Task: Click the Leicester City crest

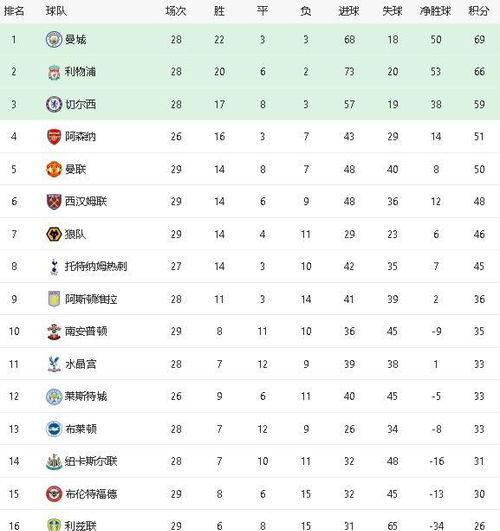Action: click(54, 396)
